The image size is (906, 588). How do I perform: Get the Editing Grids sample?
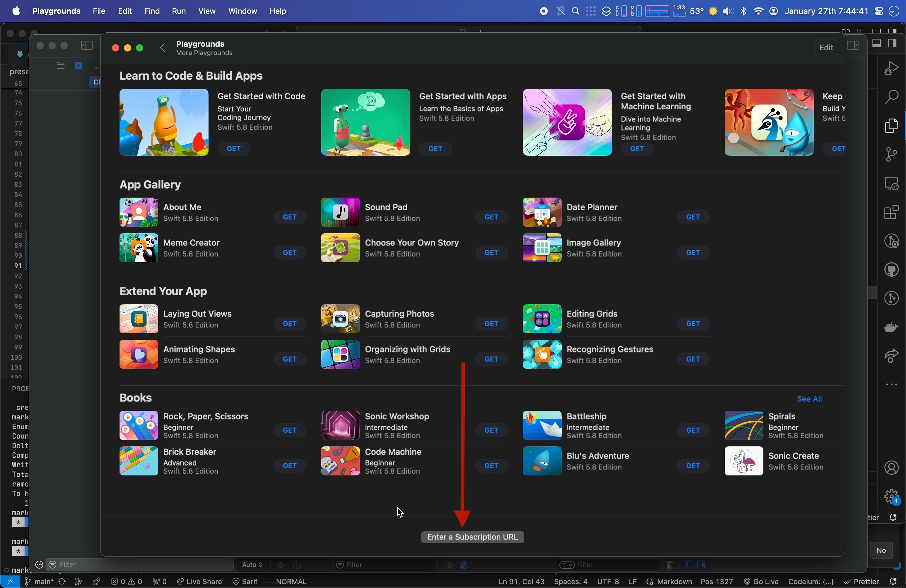tap(694, 324)
